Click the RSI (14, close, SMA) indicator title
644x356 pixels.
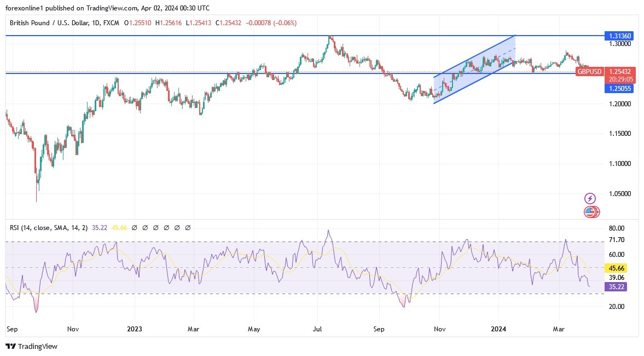(49, 227)
